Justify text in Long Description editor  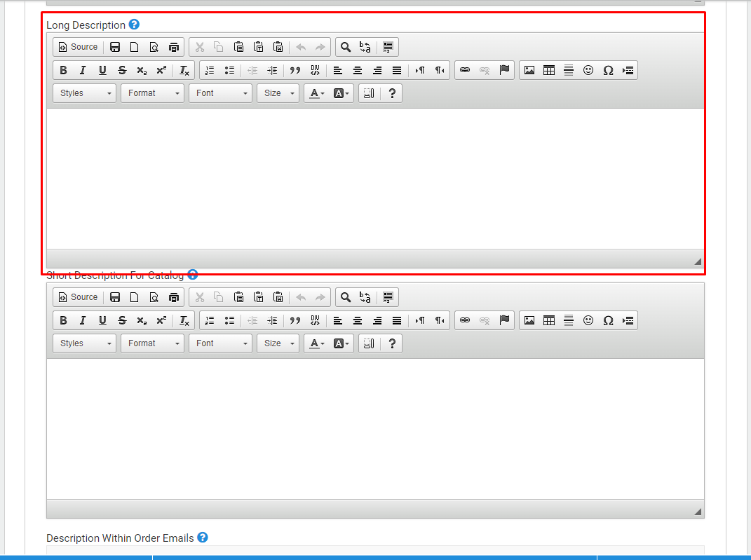click(397, 70)
